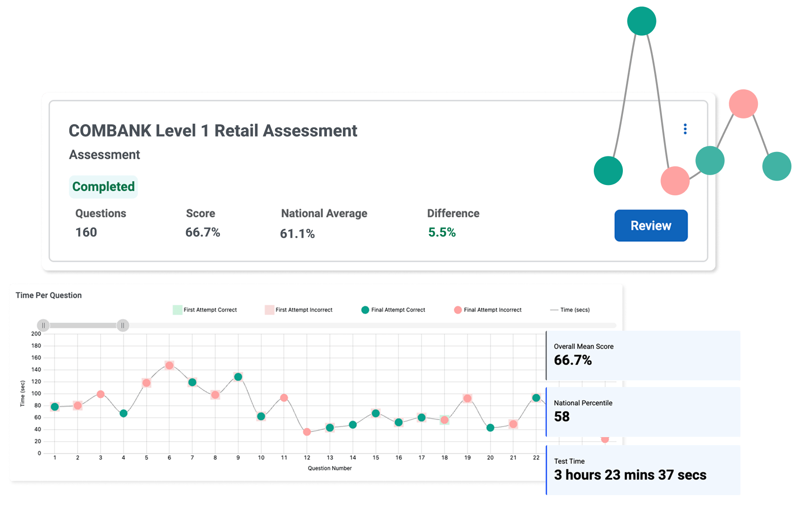
Task: Click the blue Review button
Action: [x=651, y=226]
